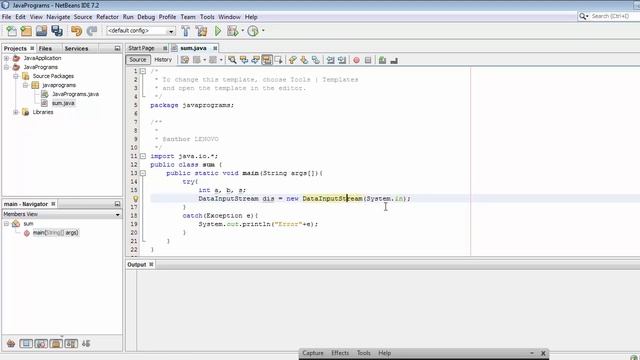Switch to the Start Page tab
Viewport: 640px width, 360px height.
pyautogui.click(x=141, y=48)
